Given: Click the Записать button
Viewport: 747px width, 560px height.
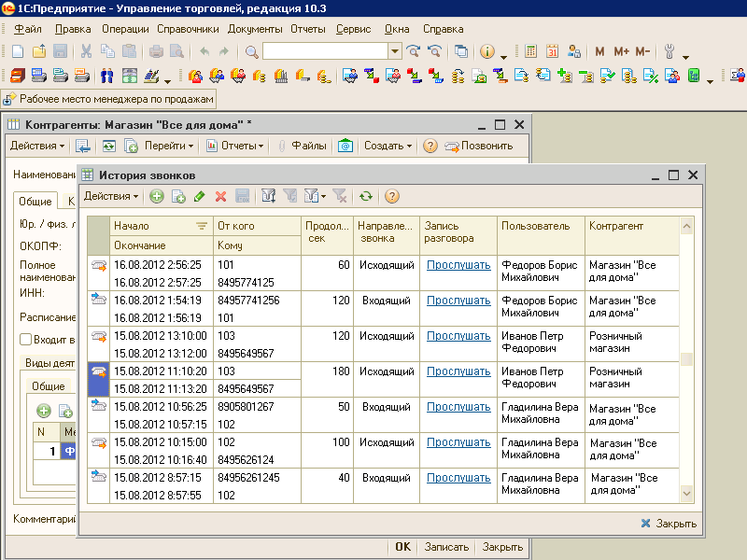Looking at the screenshot, I should 446,547.
